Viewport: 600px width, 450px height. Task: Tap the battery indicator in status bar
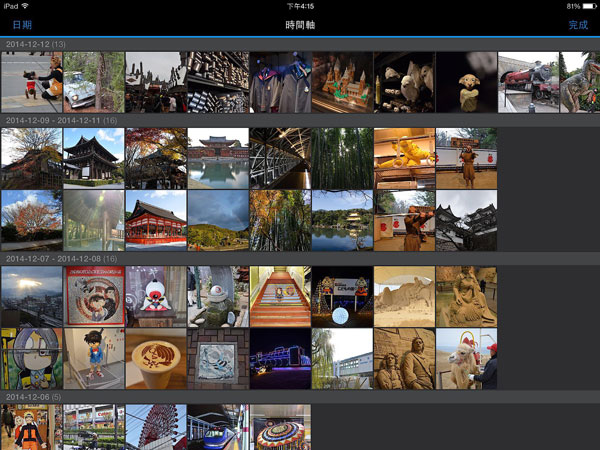(x=580, y=6)
